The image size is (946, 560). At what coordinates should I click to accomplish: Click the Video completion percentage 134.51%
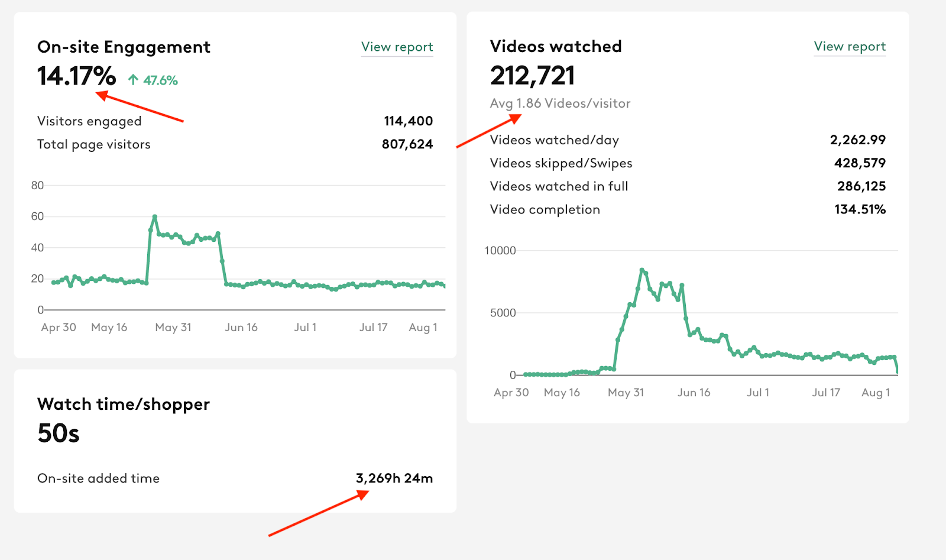point(859,209)
